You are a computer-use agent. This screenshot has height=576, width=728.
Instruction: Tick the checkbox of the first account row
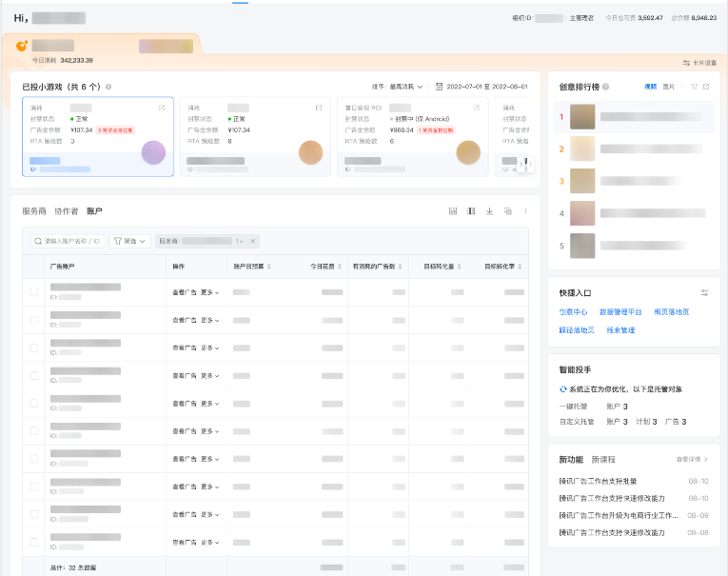tap(34, 292)
